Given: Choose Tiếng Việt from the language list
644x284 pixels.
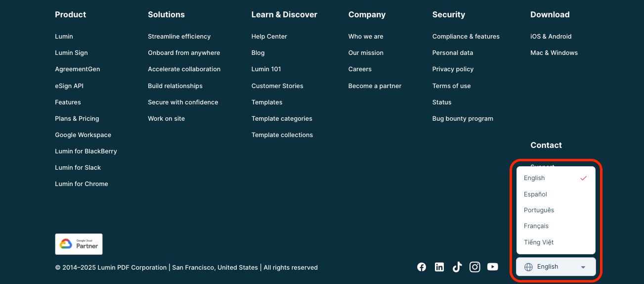Looking at the screenshot, I should pos(556,242).
